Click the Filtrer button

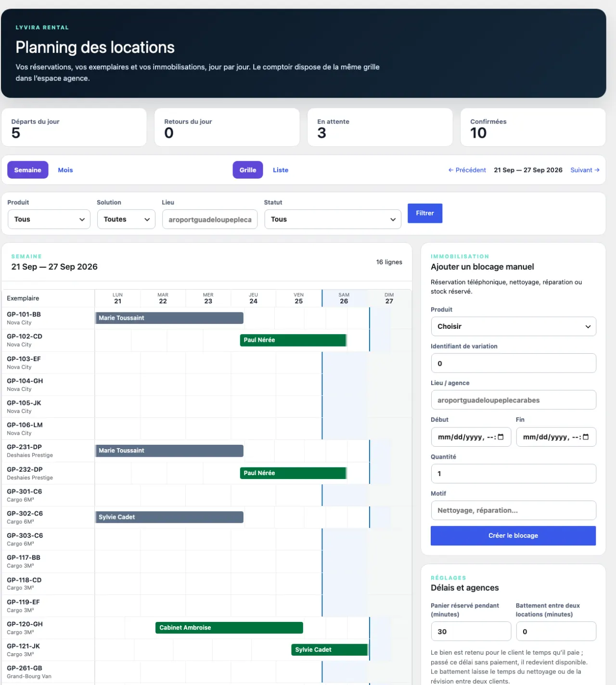[x=425, y=213]
